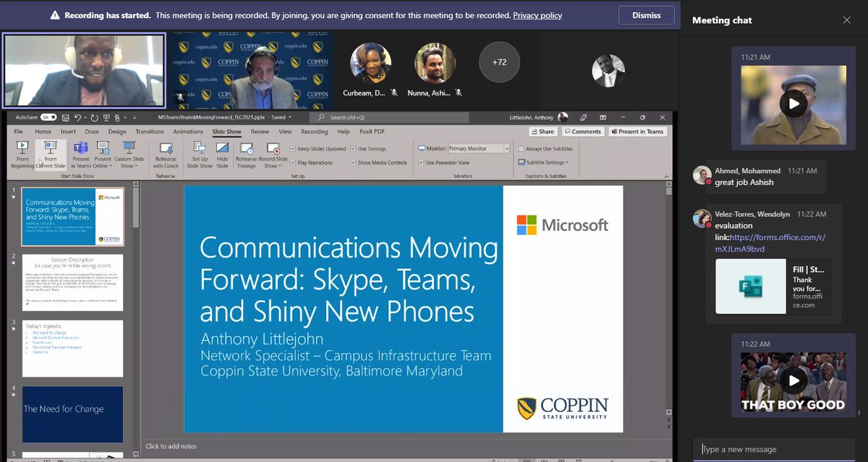Play the 11:21 AM chat video

[x=793, y=103]
